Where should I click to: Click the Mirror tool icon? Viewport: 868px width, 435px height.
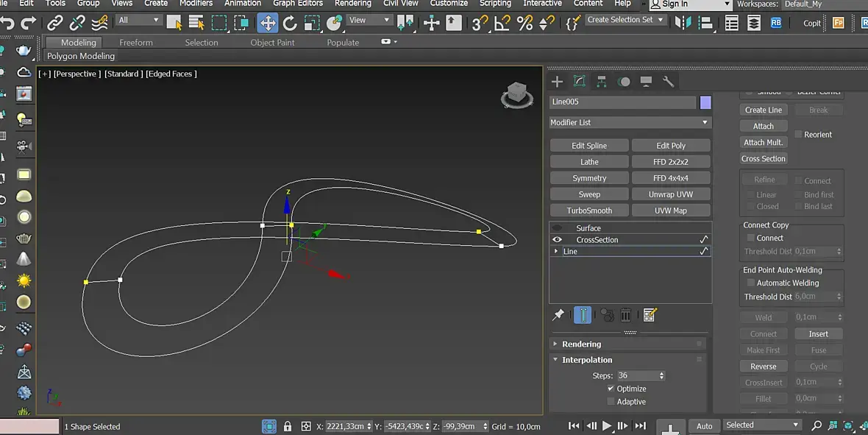[x=683, y=23]
